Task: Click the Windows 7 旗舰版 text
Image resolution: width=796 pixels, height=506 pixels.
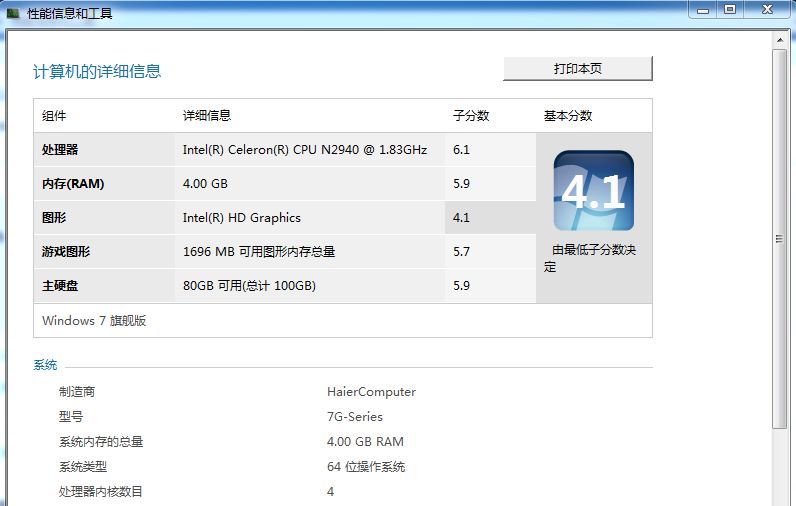Action: tap(94, 321)
